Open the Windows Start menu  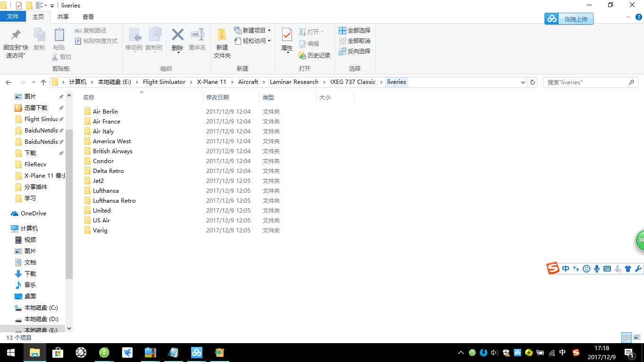point(11,353)
